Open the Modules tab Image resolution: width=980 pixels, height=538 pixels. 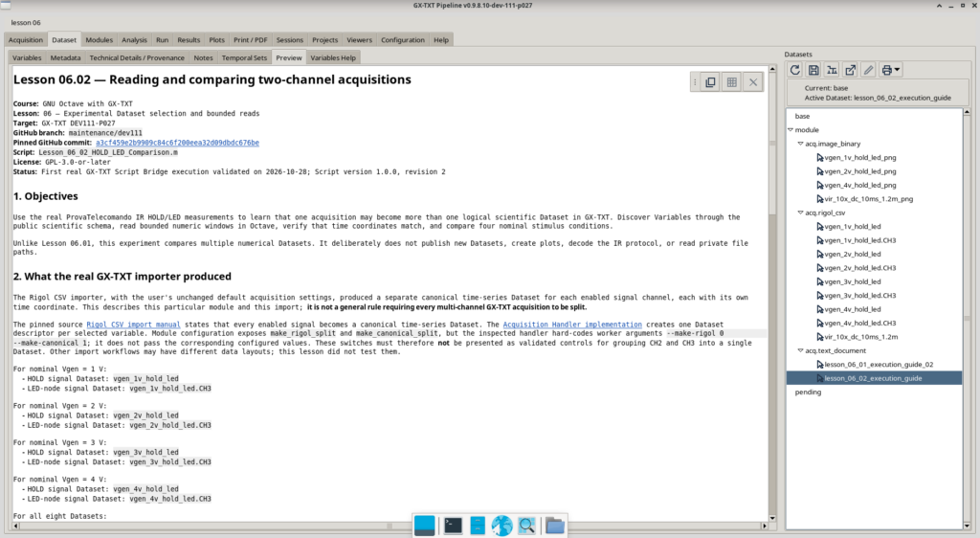[x=100, y=40]
